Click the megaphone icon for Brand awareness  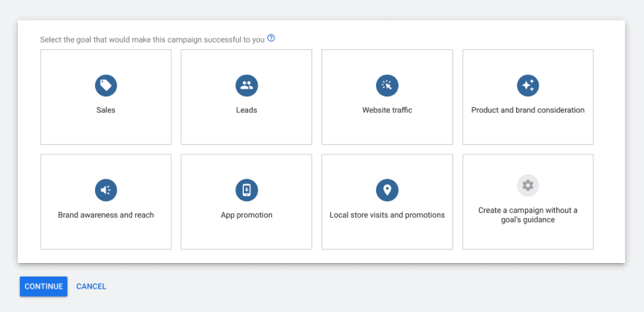click(x=106, y=190)
